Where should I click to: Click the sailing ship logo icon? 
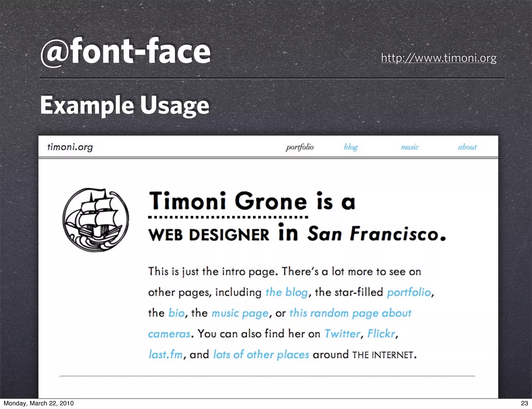click(96, 220)
